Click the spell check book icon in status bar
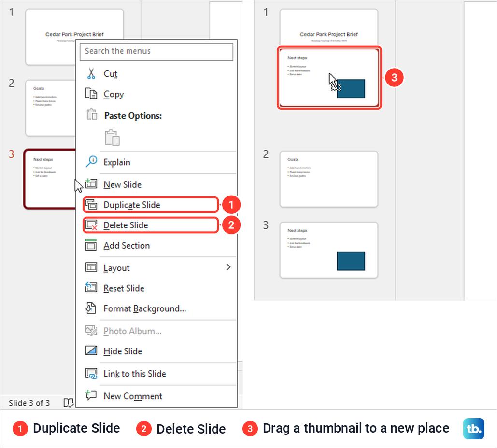Image resolution: width=497 pixels, height=448 pixels. point(69,403)
